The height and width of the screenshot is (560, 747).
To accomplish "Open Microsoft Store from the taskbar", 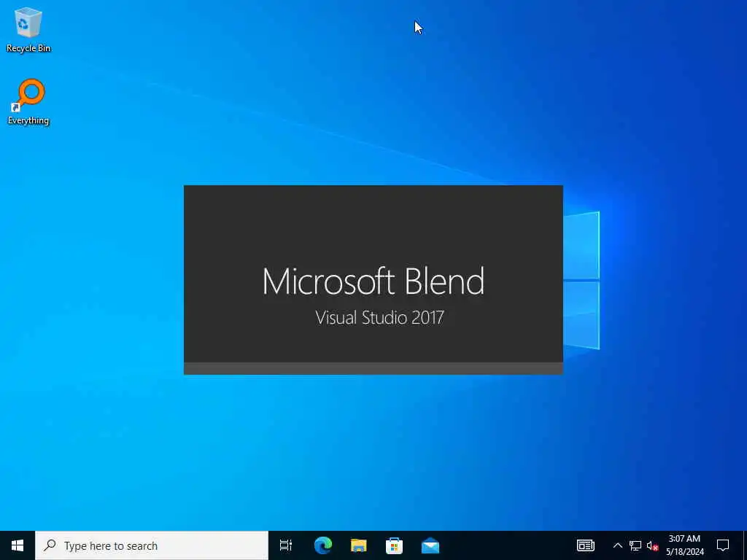I will coord(395,545).
